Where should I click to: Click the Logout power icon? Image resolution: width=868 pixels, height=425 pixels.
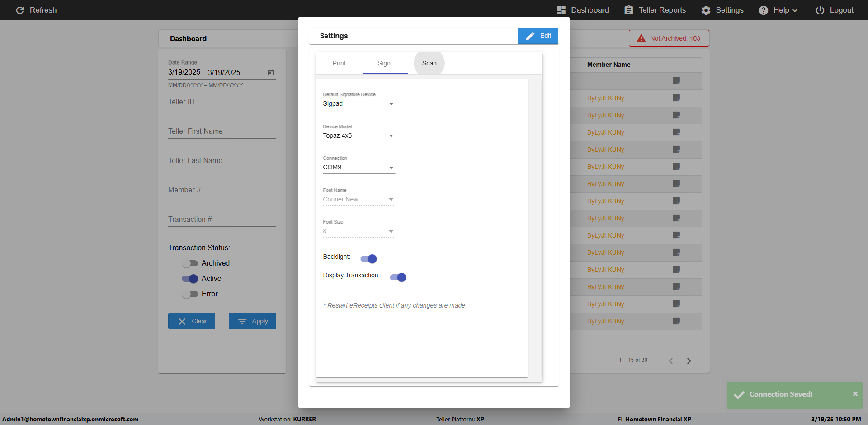[x=820, y=10]
